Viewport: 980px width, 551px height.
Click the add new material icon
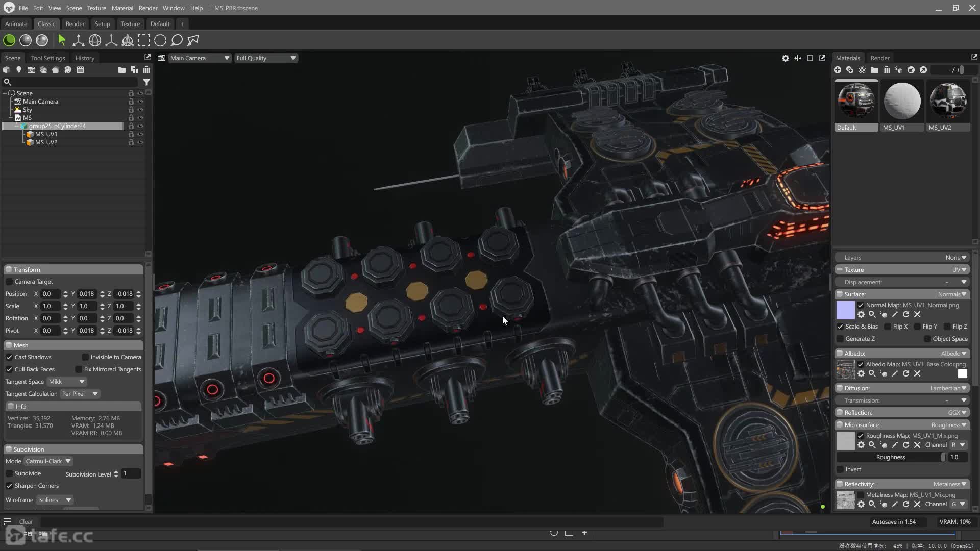pos(838,70)
